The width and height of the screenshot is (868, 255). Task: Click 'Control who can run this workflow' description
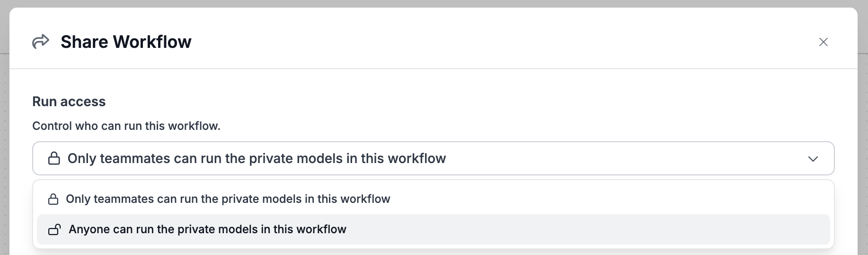click(x=126, y=126)
